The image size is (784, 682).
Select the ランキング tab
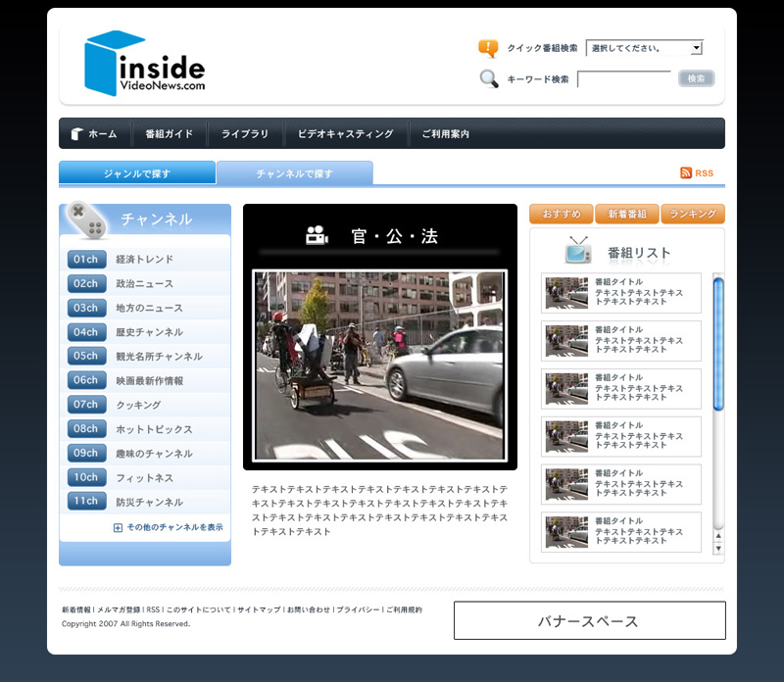point(693,214)
